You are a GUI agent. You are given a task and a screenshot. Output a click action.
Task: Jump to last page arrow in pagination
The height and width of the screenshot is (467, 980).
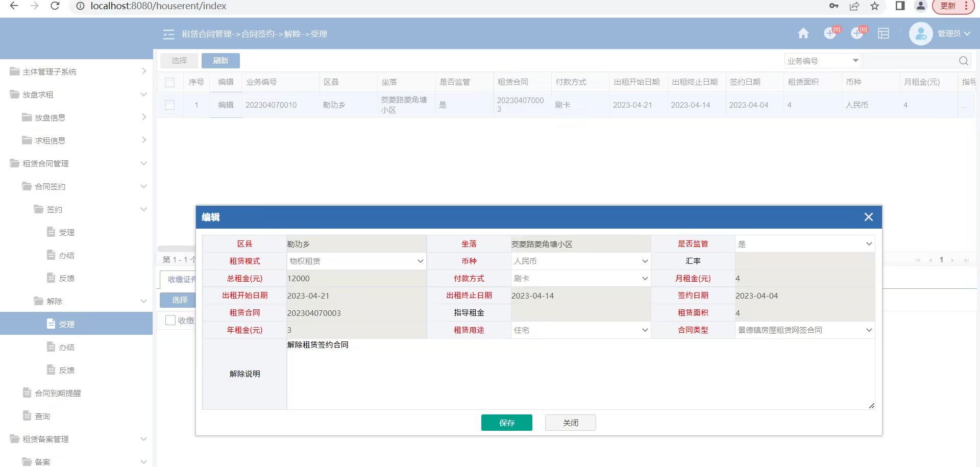point(966,260)
